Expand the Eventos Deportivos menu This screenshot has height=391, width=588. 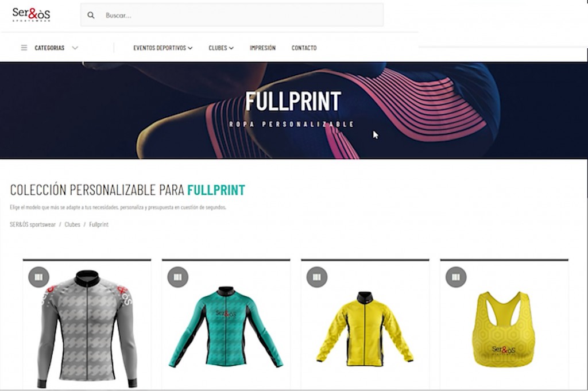[163, 48]
